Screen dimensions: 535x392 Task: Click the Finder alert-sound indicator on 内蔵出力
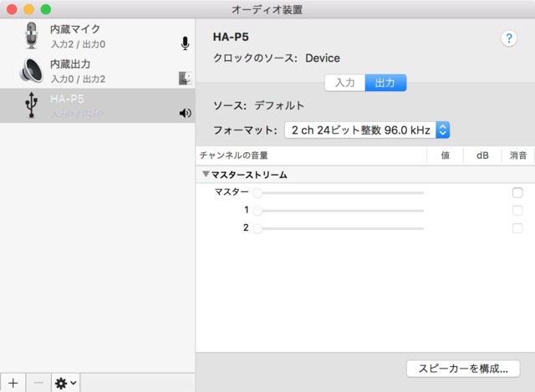[186, 79]
